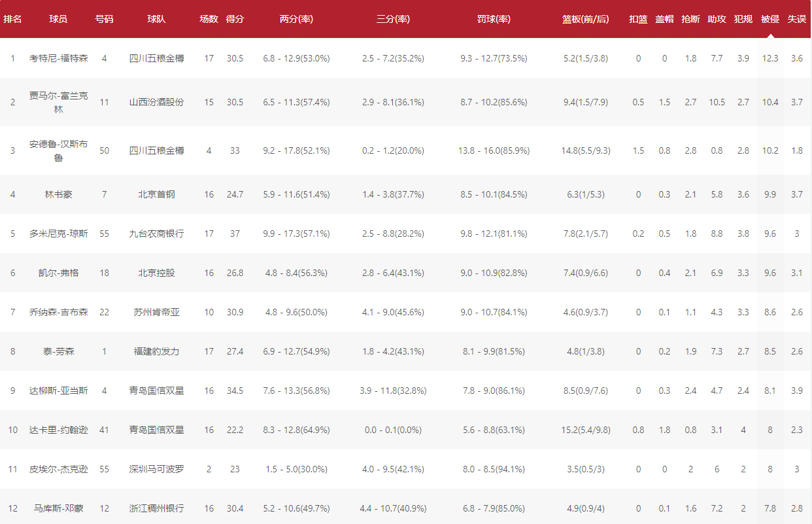Sort by 篮板(前/后) column header
The width and height of the screenshot is (812, 524).
[585, 20]
